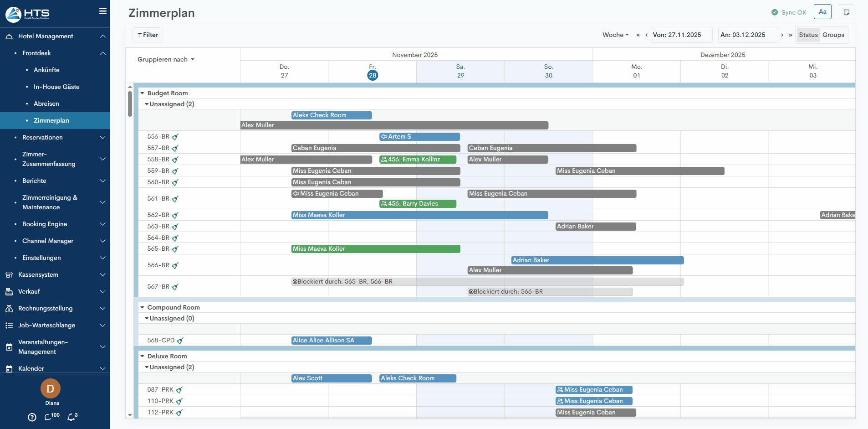Click the notes icon in top right

coord(846,12)
